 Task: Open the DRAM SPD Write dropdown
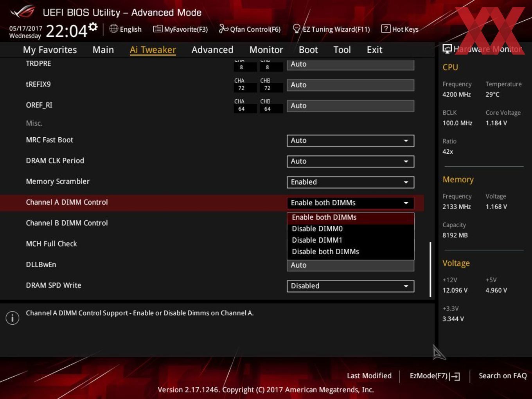coord(350,286)
